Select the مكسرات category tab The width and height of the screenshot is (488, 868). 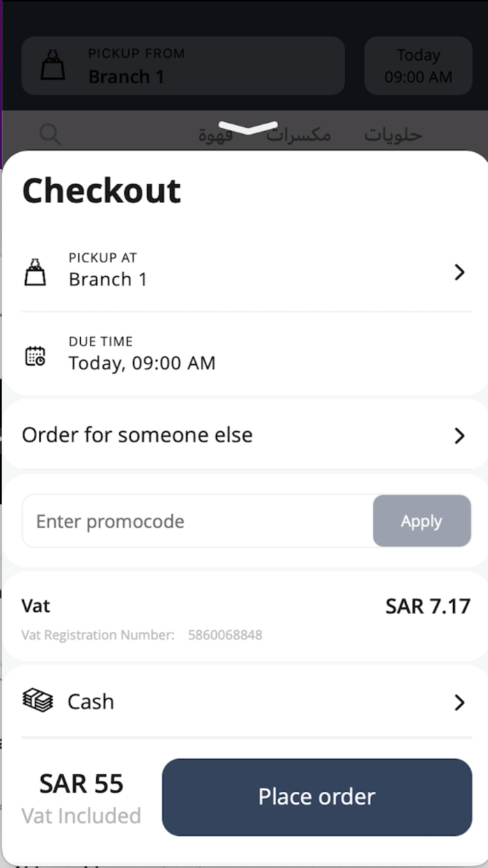point(299,135)
